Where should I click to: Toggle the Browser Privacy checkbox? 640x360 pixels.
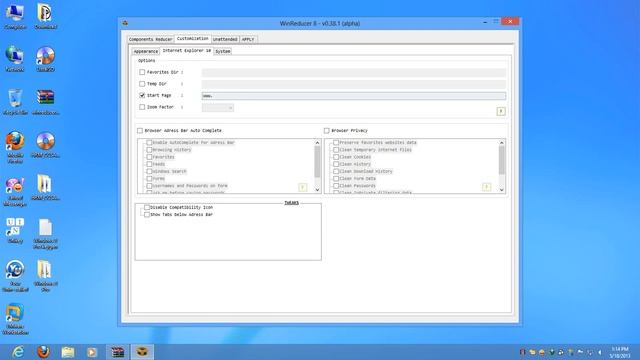[327, 131]
